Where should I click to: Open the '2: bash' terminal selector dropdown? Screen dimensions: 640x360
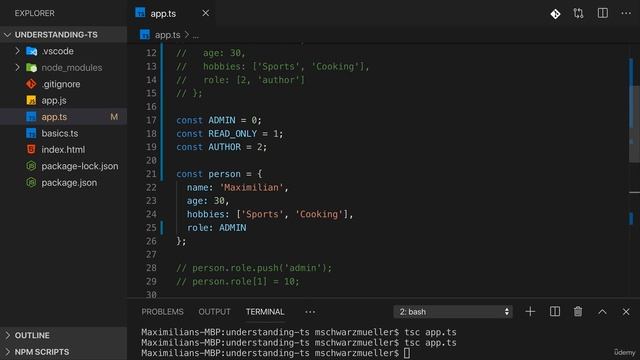tap(453, 312)
